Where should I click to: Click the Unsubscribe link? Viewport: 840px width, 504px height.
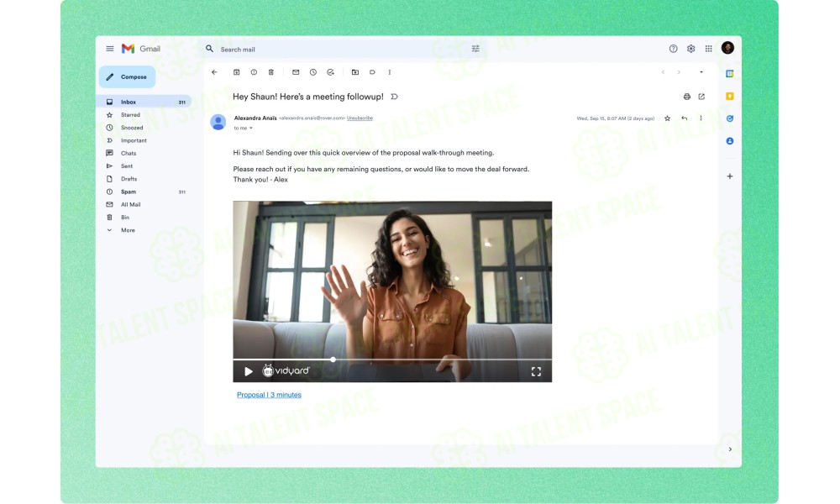[x=360, y=118]
